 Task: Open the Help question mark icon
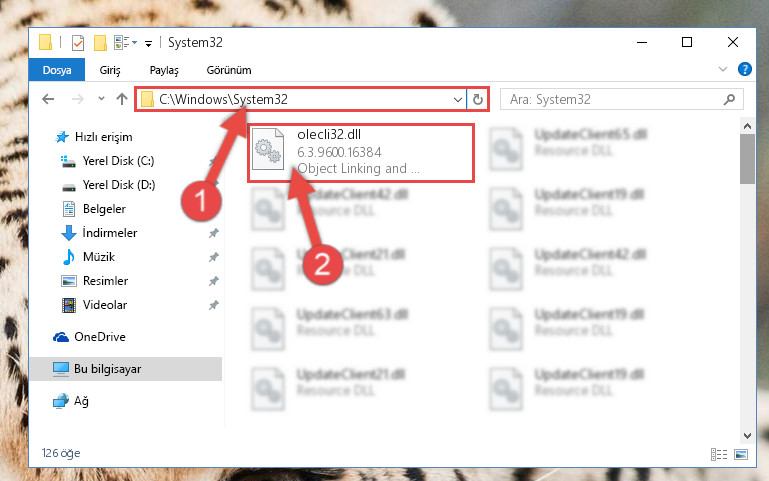pyautogui.click(x=744, y=69)
